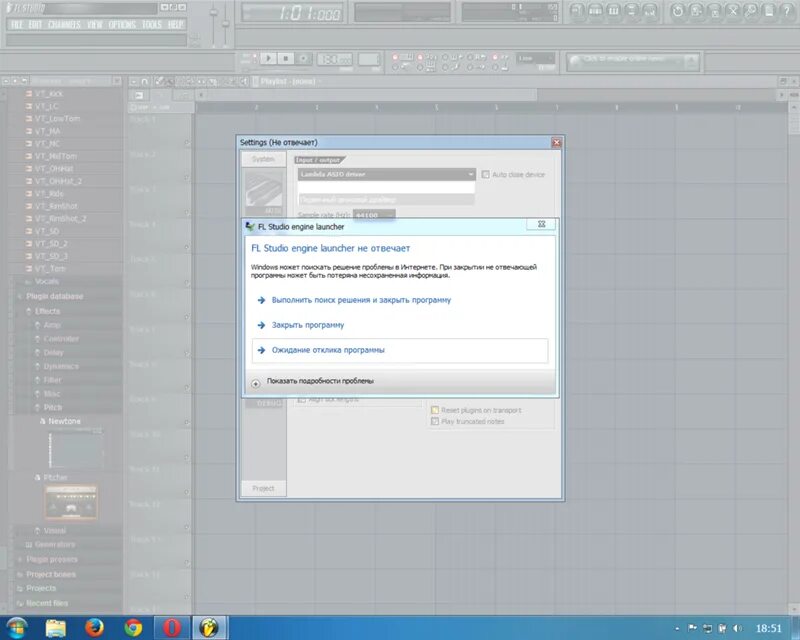Collapse the Effects folder in the browser
Image resolution: width=800 pixels, height=640 pixels.
47,311
